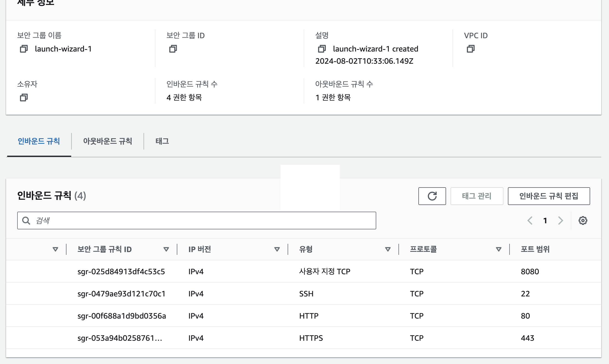The width and height of the screenshot is (609, 364).
Task: Copy the VPC ID value
Action: coord(471,49)
